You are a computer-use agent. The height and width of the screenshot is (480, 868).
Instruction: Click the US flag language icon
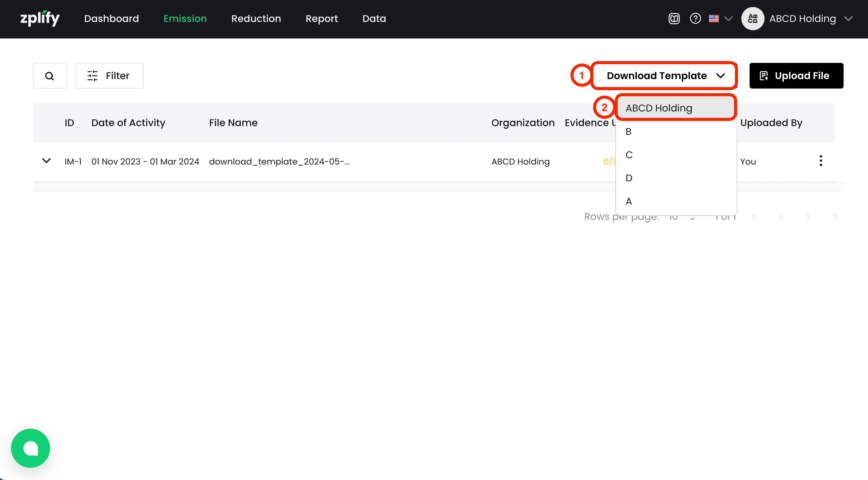pyautogui.click(x=714, y=19)
